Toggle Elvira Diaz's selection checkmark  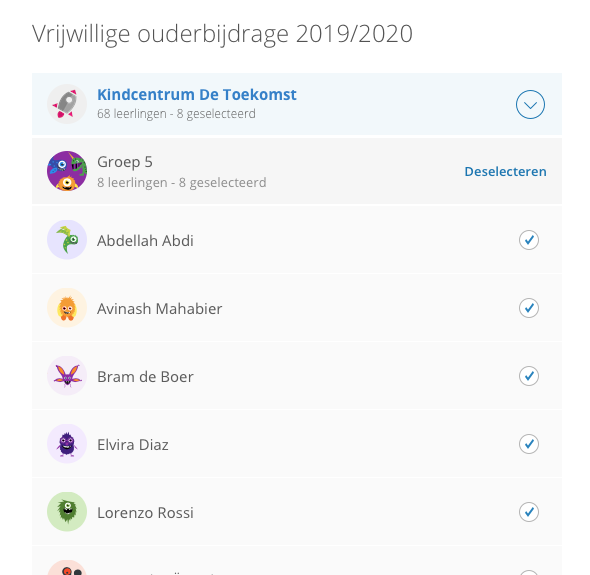pyautogui.click(x=529, y=444)
